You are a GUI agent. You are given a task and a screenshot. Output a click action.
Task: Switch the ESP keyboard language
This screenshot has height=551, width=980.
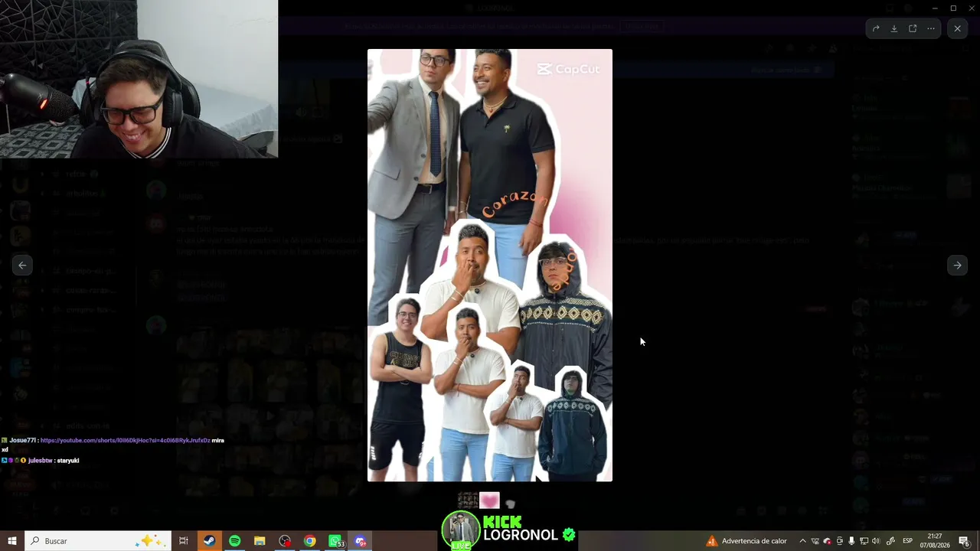(908, 541)
